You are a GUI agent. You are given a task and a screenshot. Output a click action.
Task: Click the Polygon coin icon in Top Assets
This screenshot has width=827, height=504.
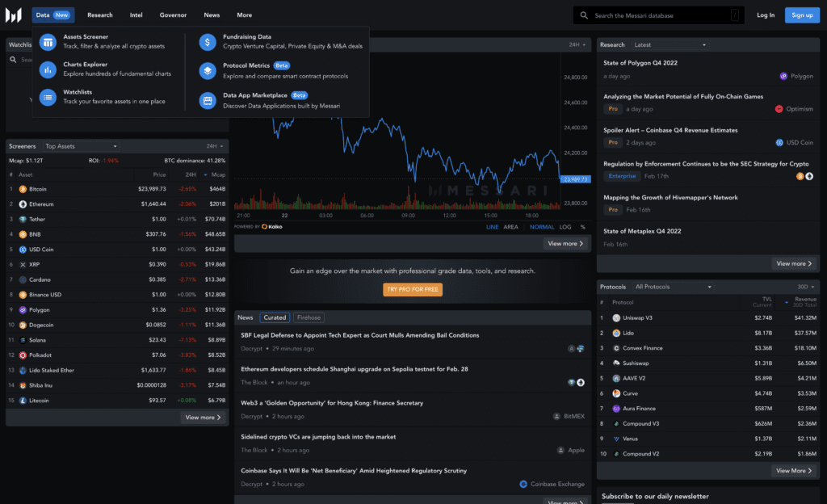(x=23, y=310)
